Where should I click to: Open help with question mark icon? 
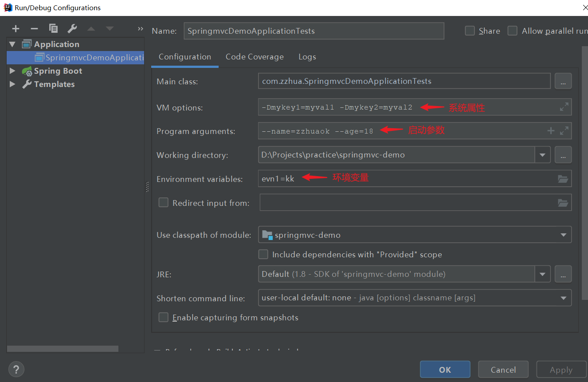[x=16, y=369]
